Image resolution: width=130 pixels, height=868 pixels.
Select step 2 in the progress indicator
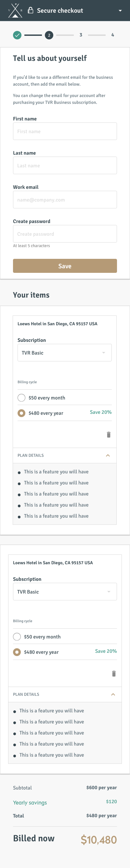coord(49,35)
